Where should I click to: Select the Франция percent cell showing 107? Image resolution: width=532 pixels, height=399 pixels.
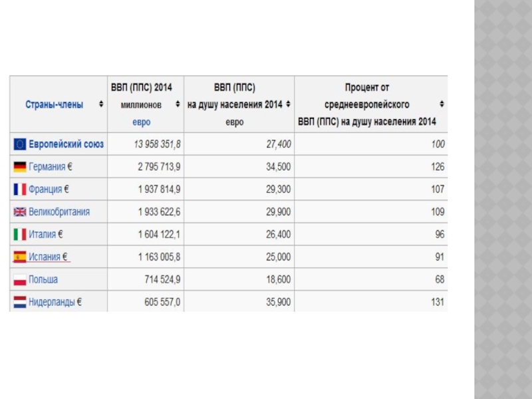[437, 190]
